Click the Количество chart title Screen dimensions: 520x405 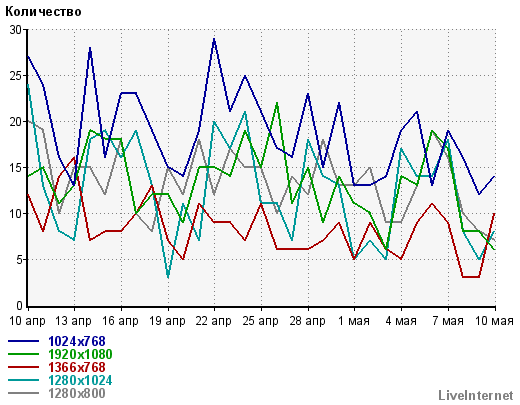tap(43, 12)
